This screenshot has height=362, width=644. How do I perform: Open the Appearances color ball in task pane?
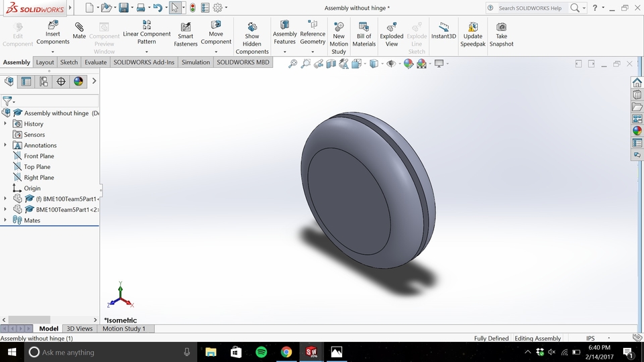[637, 131]
